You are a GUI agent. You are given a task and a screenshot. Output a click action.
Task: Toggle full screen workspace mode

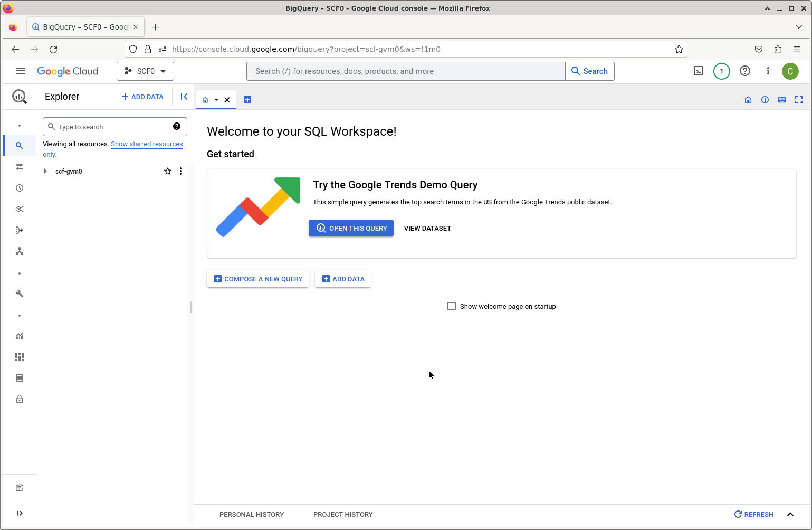(x=799, y=100)
